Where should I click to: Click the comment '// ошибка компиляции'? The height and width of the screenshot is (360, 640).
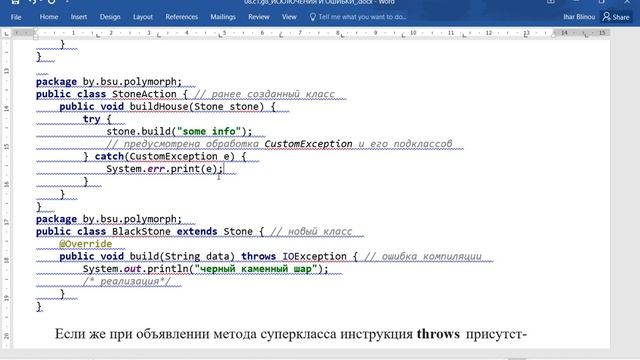[423, 257]
